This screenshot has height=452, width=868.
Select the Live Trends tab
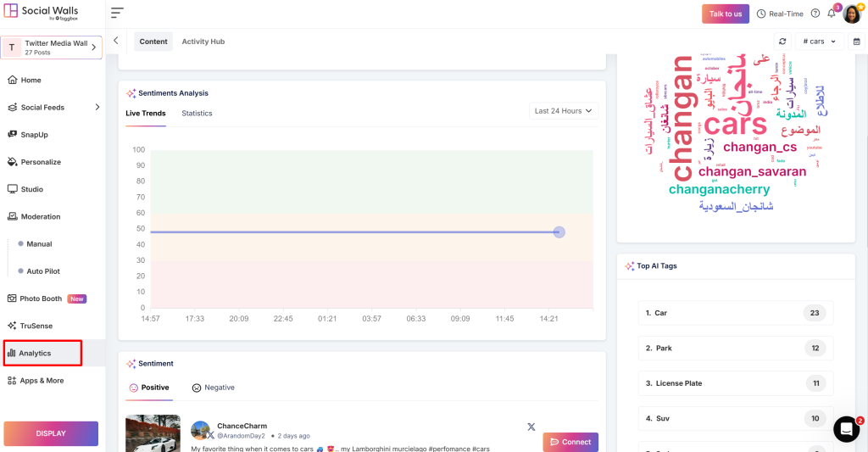click(146, 113)
